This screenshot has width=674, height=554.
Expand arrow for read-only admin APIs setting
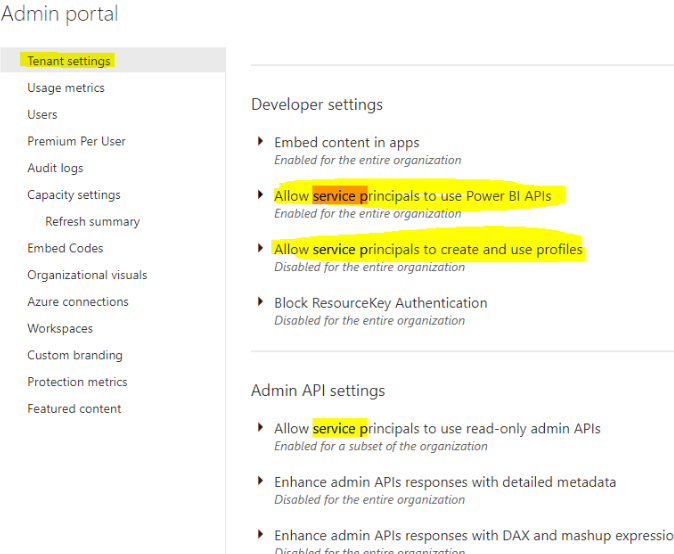[x=260, y=427]
